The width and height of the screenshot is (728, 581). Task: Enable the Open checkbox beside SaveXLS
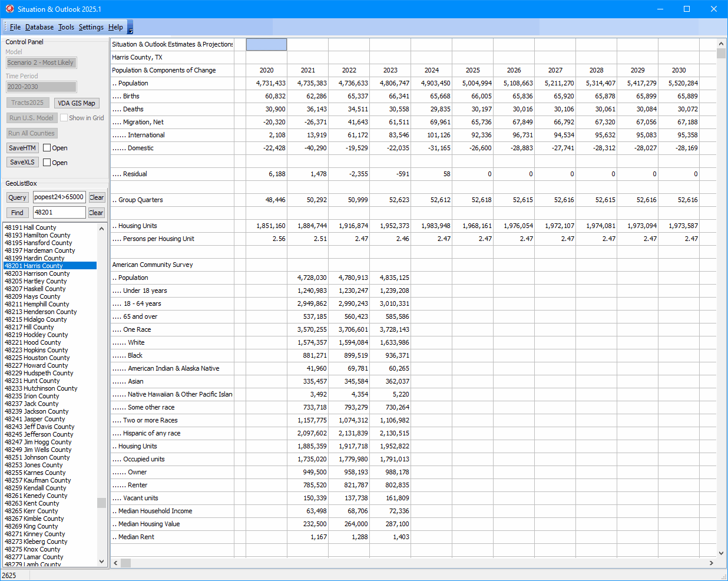click(47, 163)
